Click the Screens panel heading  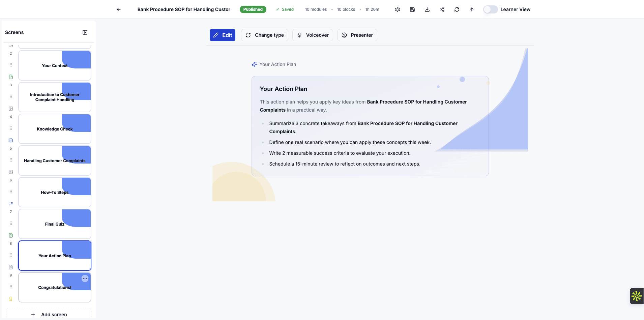(14, 32)
